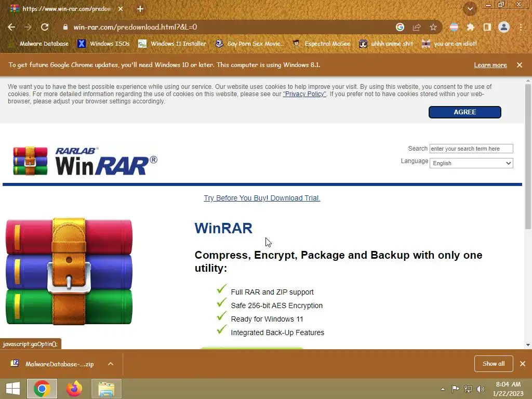This screenshot has height=399, width=532.
Task: Open Malware Database bookmark
Action: tap(38, 44)
